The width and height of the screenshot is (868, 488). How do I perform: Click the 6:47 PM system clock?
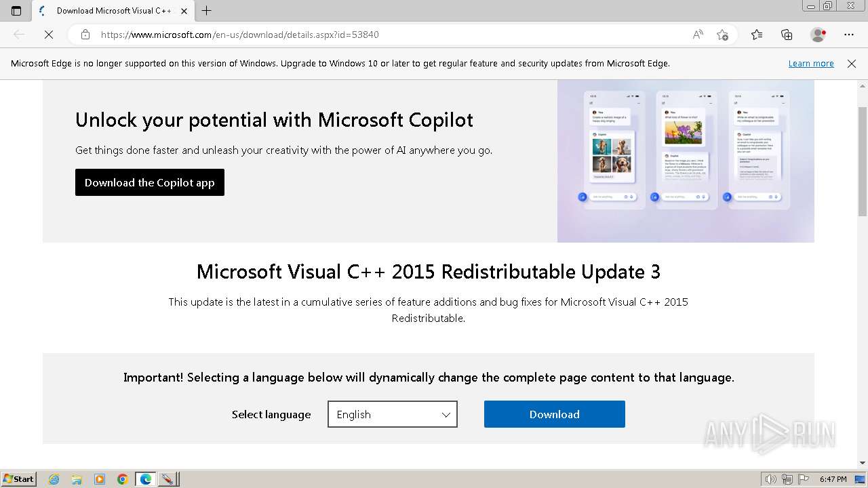click(833, 479)
